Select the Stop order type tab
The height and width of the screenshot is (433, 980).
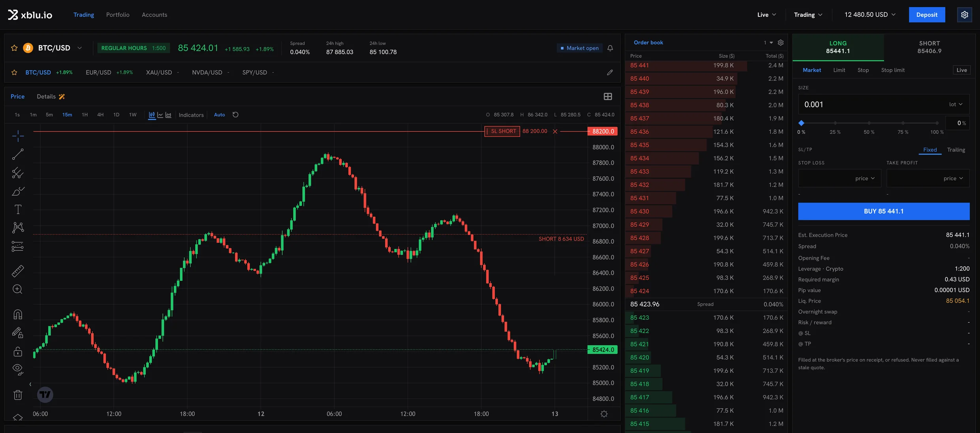tap(863, 70)
